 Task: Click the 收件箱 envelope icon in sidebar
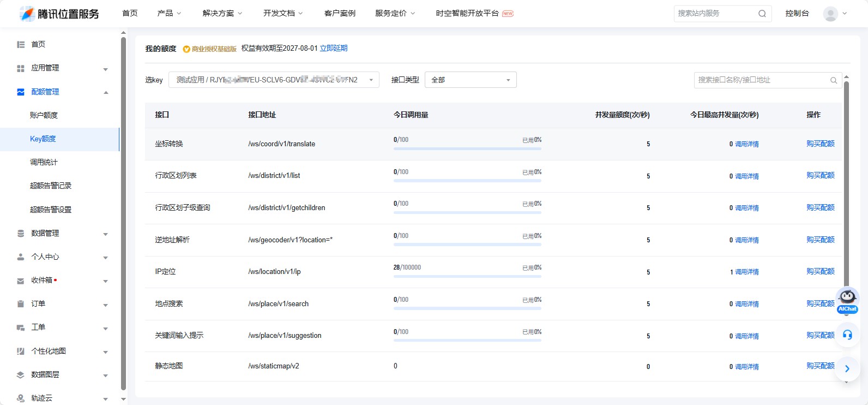(x=21, y=281)
